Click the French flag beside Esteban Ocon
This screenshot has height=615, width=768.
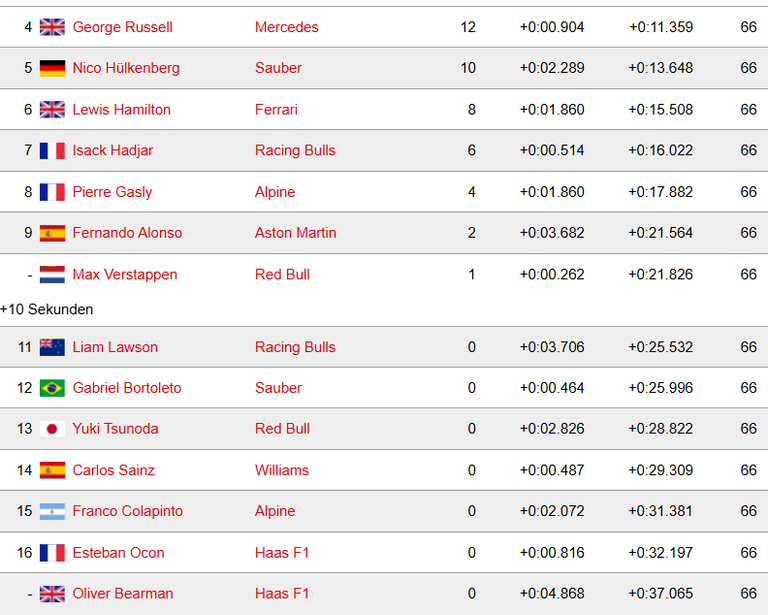coord(52,553)
